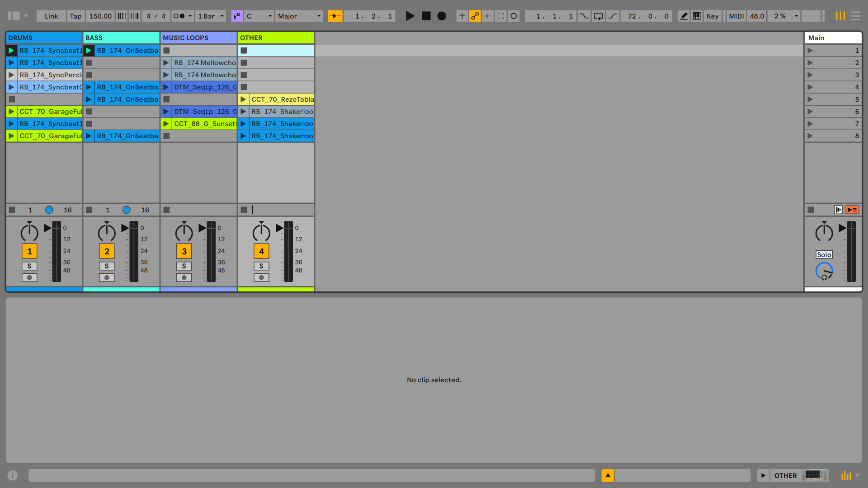Click the Session Record circle button

pos(514,16)
